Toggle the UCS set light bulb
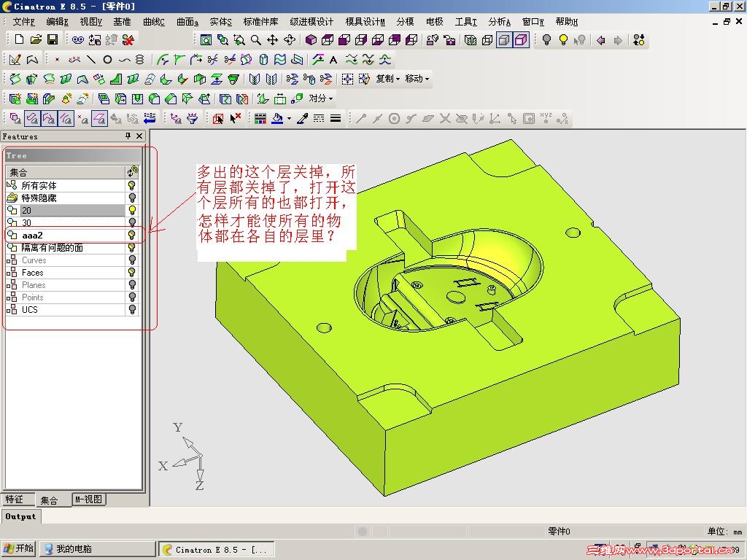The image size is (747, 560). 132,309
